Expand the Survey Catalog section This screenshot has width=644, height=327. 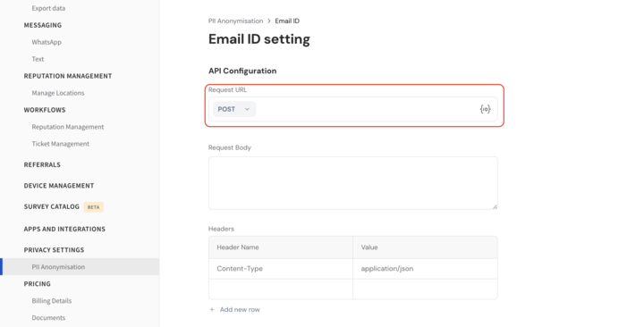click(x=51, y=206)
